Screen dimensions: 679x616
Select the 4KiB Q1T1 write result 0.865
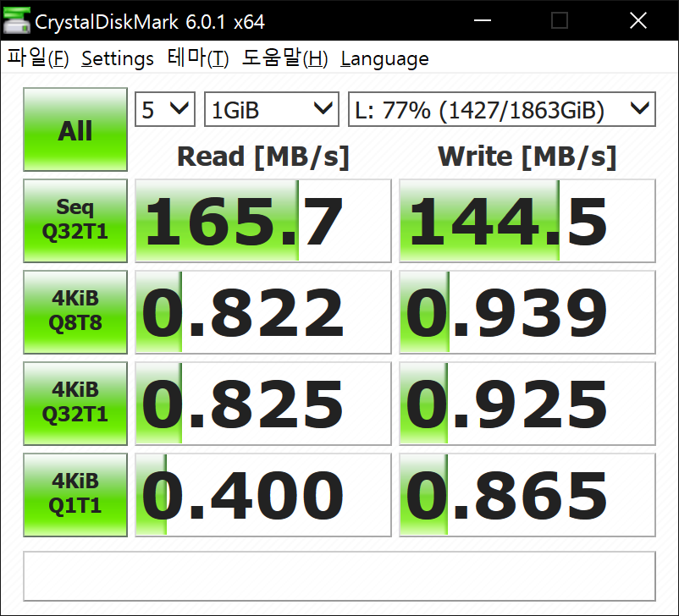(x=527, y=495)
